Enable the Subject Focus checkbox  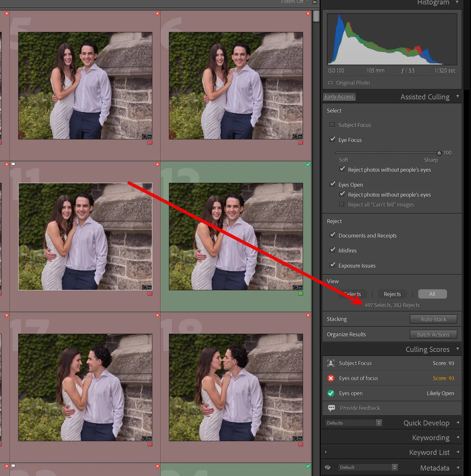tap(332, 125)
